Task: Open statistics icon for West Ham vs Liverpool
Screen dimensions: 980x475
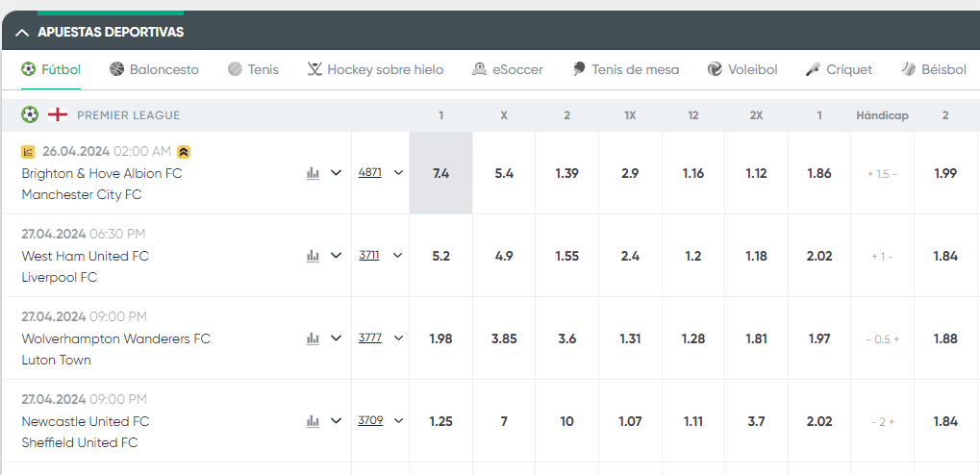Action: (314, 256)
